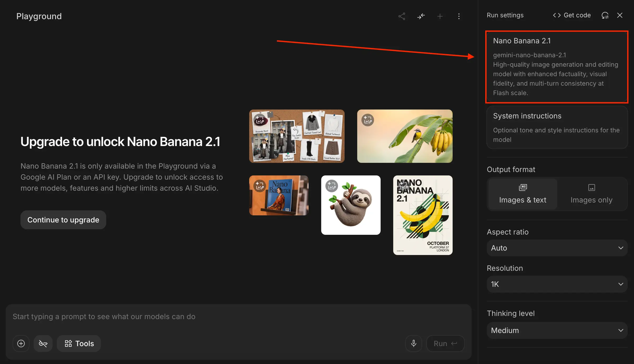Open the three-dot more options menu
Viewport: 634px width, 364px height.
pos(459,16)
